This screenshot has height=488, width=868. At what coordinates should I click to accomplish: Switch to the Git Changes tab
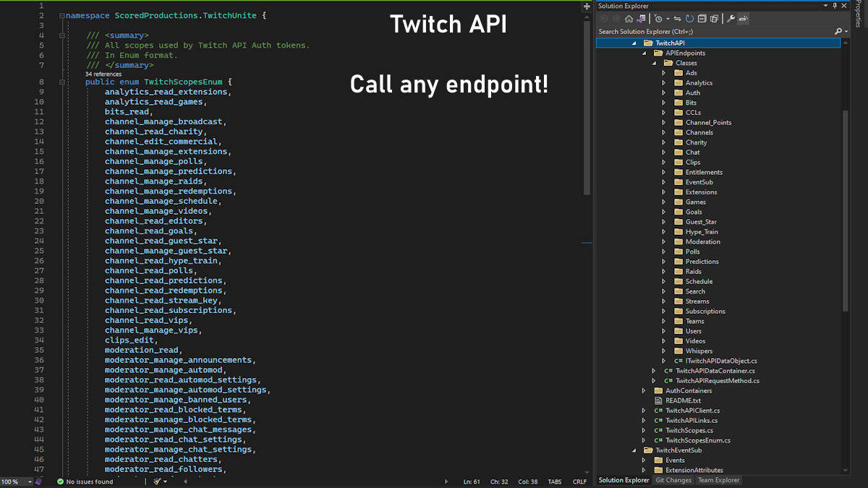(x=673, y=480)
